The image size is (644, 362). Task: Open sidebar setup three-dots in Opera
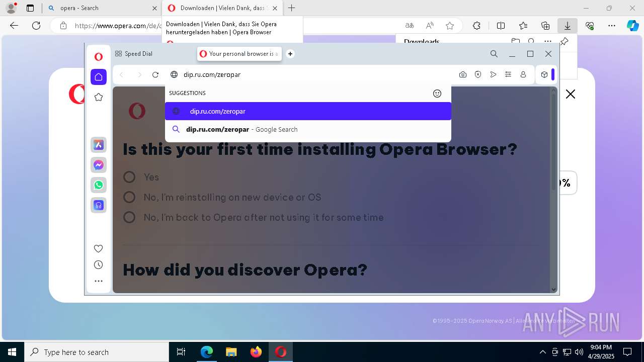point(99,281)
